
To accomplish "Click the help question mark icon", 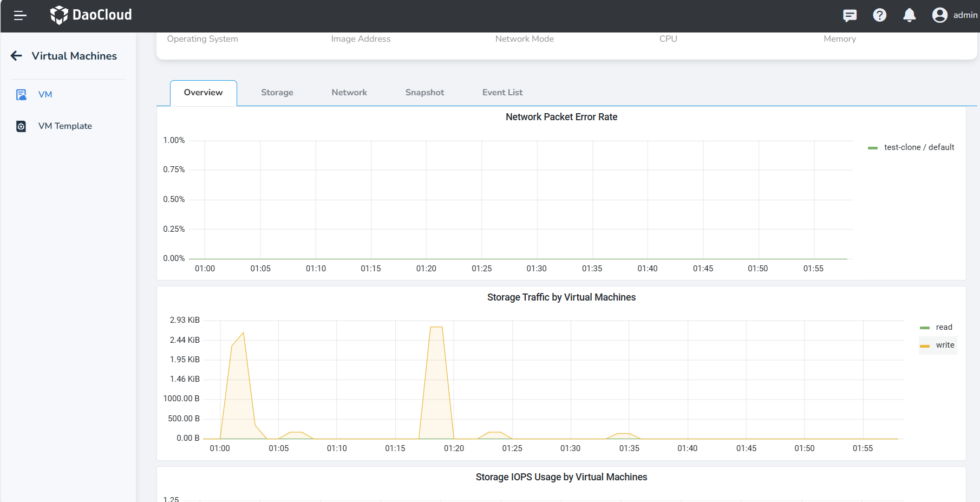I will tap(879, 15).
